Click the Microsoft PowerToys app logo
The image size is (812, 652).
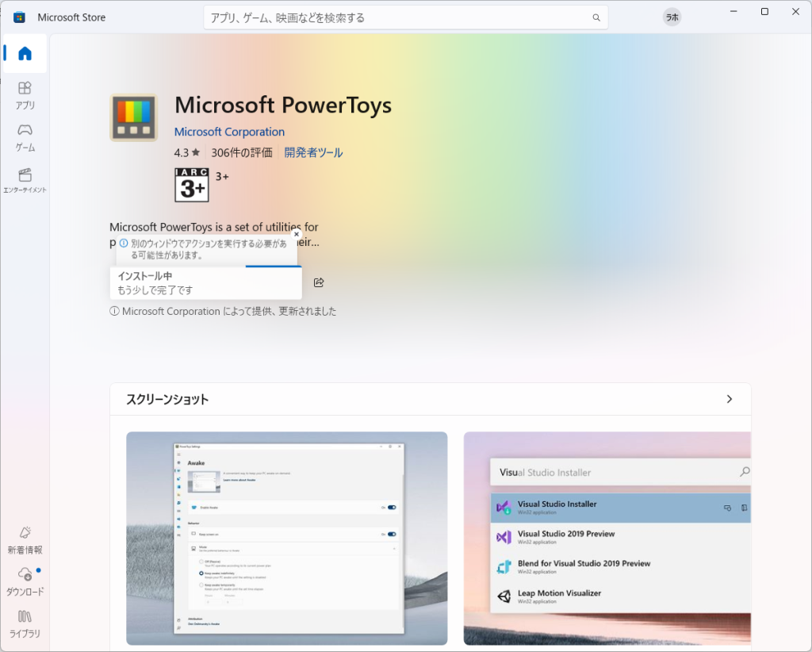[133, 117]
